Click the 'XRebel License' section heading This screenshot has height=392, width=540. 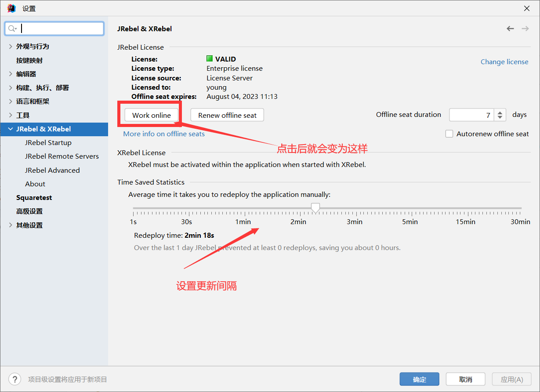[x=141, y=152]
